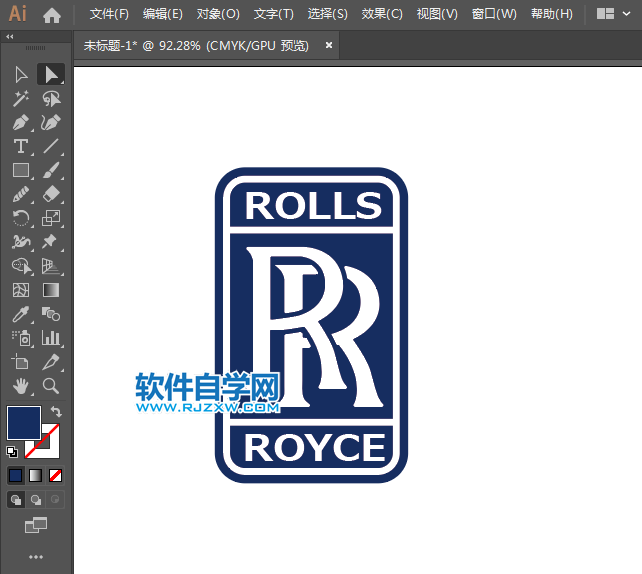Click the Gradient tool

click(x=50, y=290)
